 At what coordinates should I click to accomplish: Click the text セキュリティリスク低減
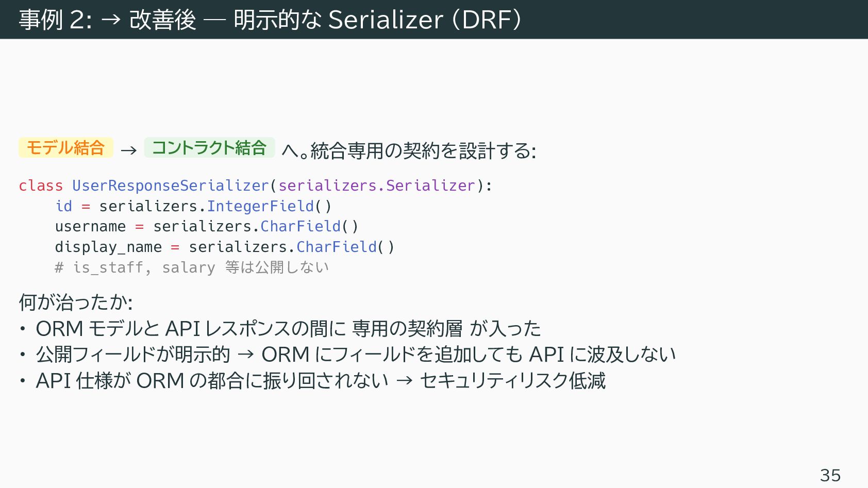(512, 381)
